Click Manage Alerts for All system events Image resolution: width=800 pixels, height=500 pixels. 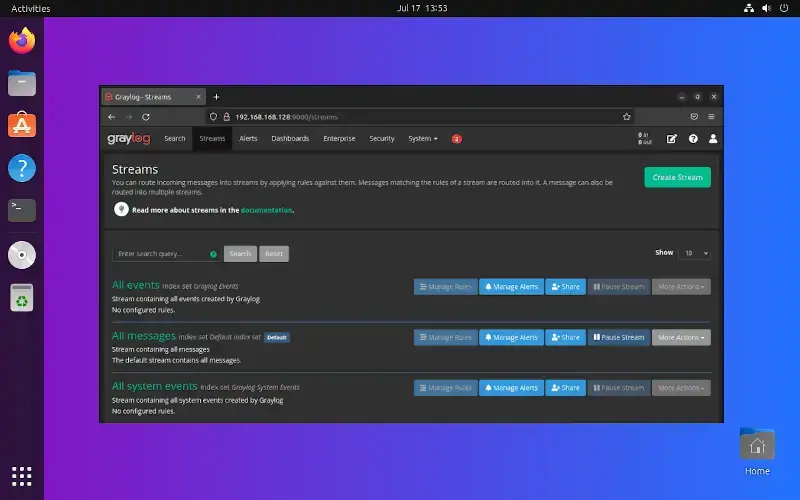(511, 388)
